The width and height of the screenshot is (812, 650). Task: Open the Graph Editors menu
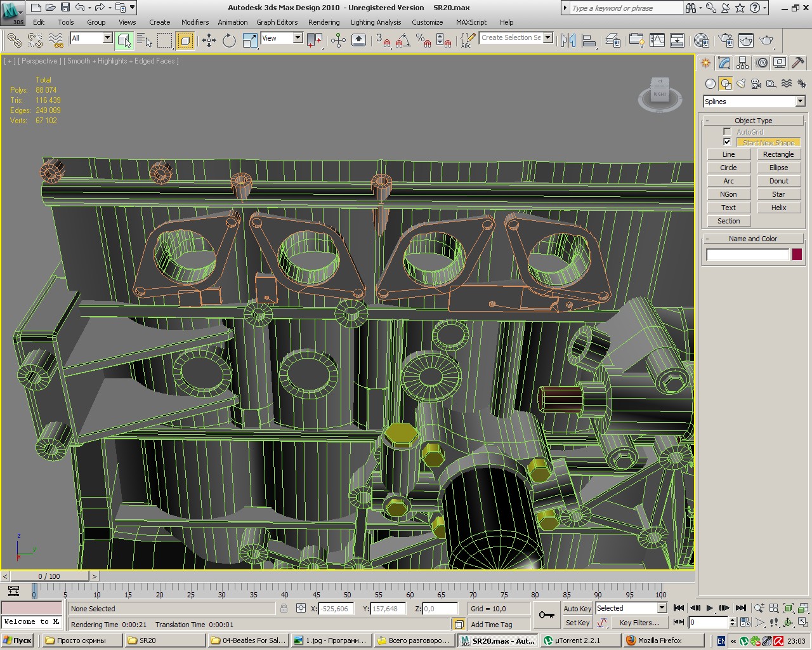pyautogui.click(x=277, y=22)
